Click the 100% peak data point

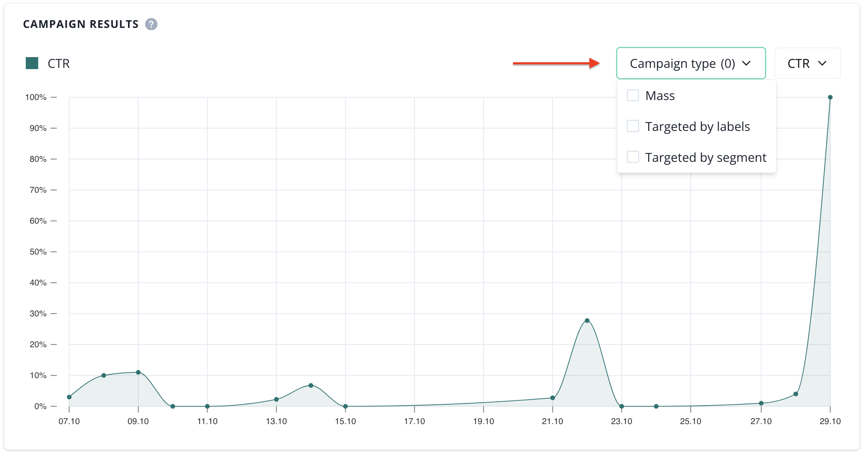pos(830,97)
